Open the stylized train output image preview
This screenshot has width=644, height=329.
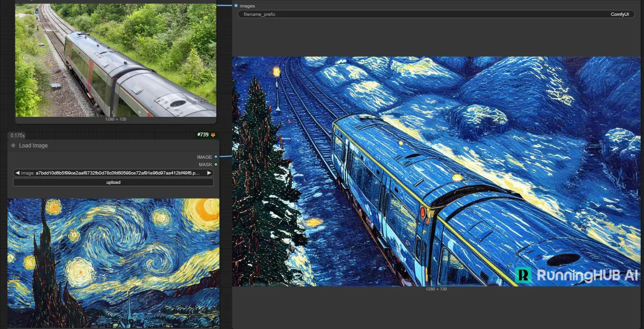(436, 171)
